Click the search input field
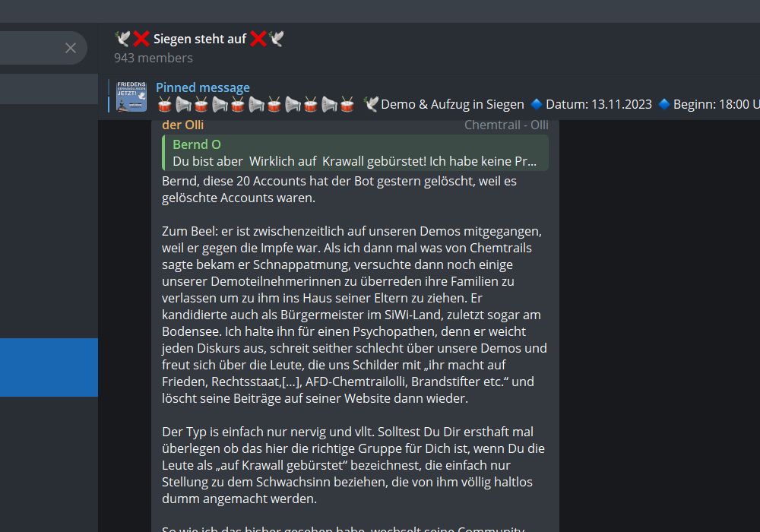 coord(29,48)
